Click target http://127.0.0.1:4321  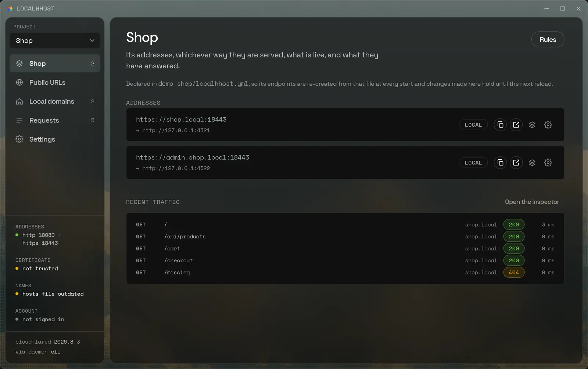(x=176, y=130)
